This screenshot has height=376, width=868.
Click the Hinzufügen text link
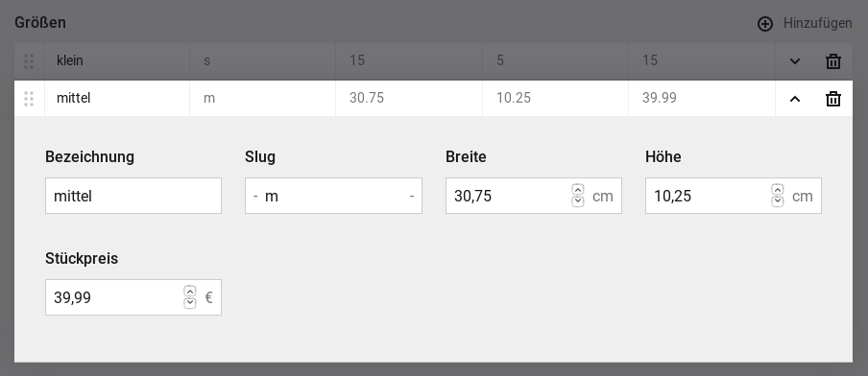click(817, 23)
